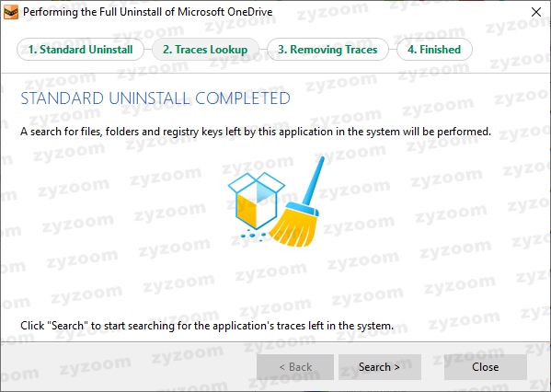The image size is (551, 392).
Task: Open the 3. Removing Traces step
Action: [x=327, y=50]
